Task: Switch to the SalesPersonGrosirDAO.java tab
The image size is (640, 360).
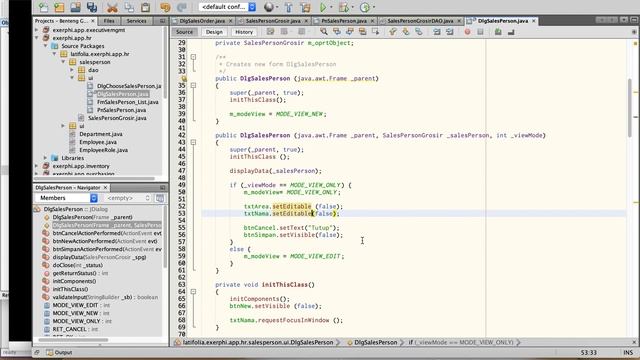Action: (420, 20)
